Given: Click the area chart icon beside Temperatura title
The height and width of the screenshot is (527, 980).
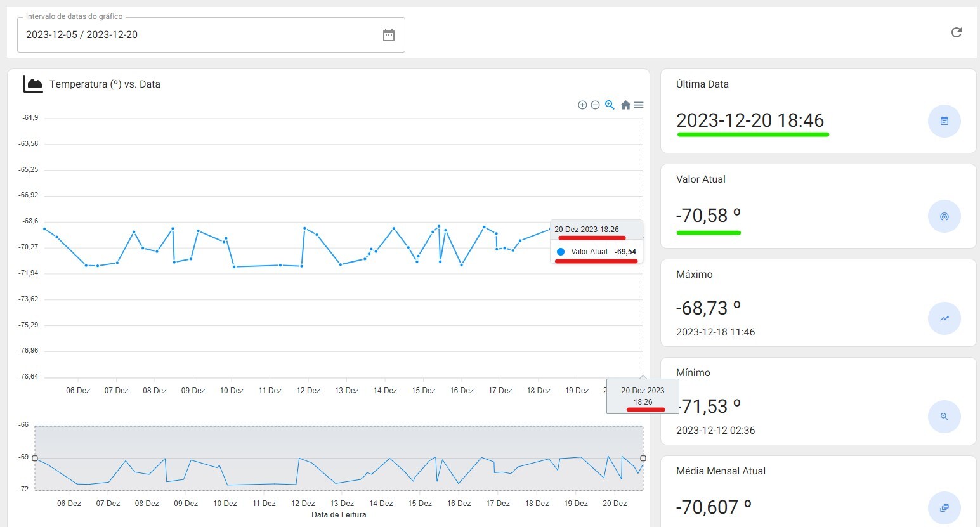Looking at the screenshot, I should 33,84.
